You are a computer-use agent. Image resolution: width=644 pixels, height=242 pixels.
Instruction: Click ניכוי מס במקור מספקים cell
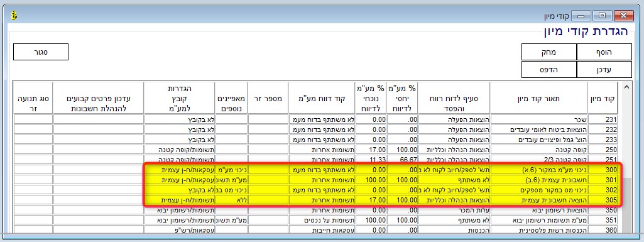[x=539, y=190]
